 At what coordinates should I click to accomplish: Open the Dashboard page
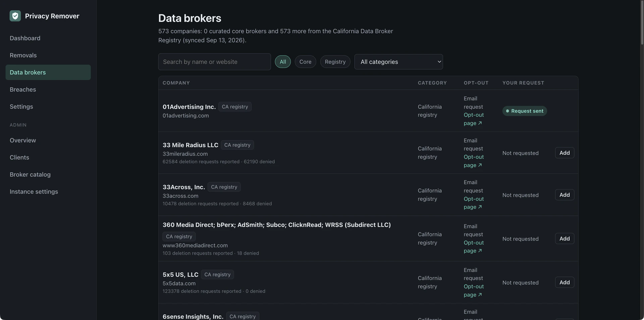[x=48, y=38]
